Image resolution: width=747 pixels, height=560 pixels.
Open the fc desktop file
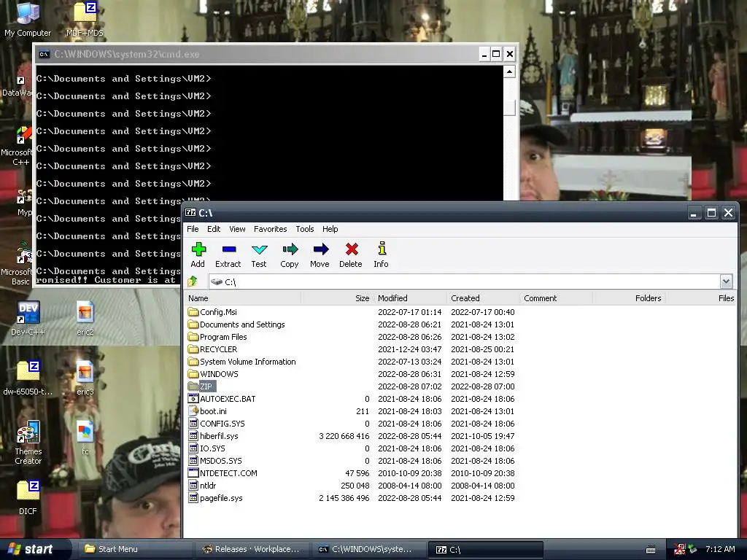(x=85, y=438)
